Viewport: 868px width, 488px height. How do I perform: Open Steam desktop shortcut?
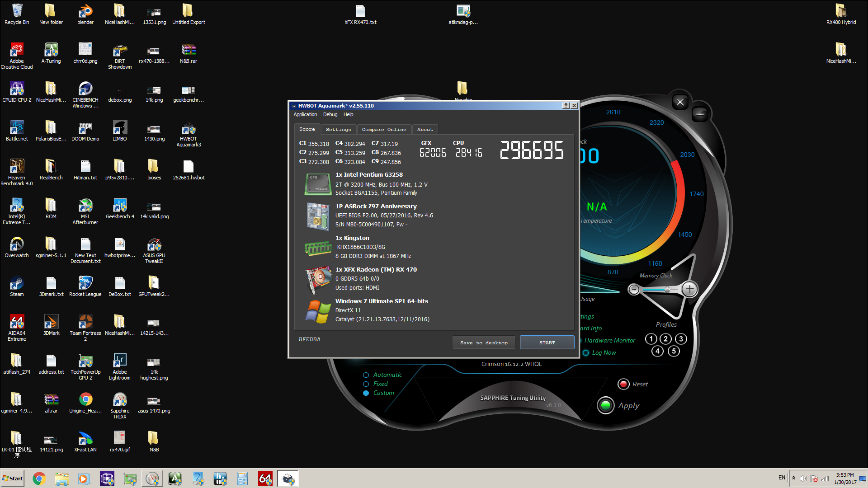[x=17, y=286]
